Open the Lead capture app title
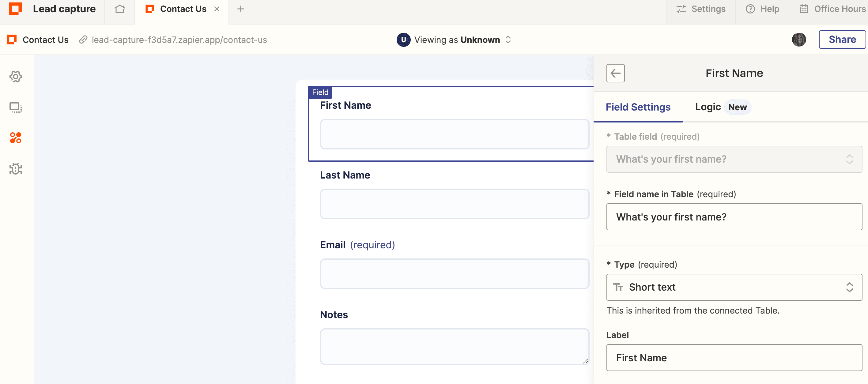This screenshot has height=384, width=868. click(64, 9)
